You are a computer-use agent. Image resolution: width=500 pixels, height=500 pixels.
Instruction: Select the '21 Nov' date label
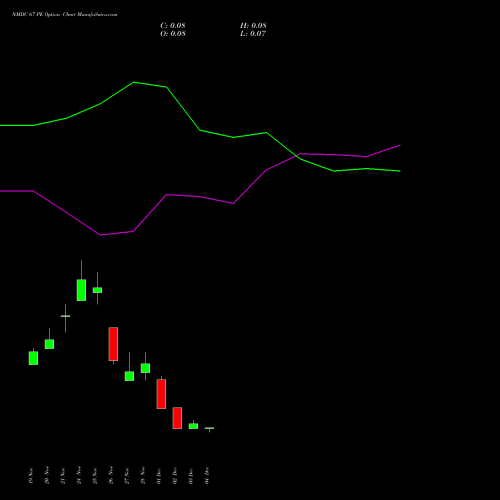coord(63,476)
